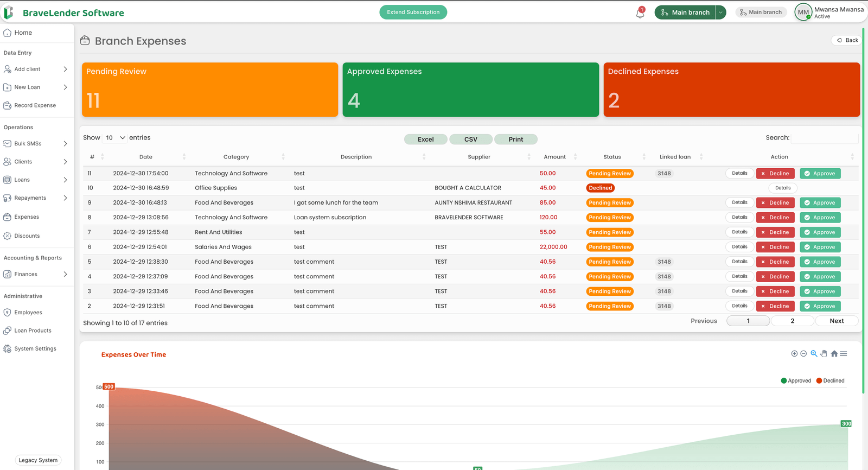Open the notifications bell icon

(640, 13)
